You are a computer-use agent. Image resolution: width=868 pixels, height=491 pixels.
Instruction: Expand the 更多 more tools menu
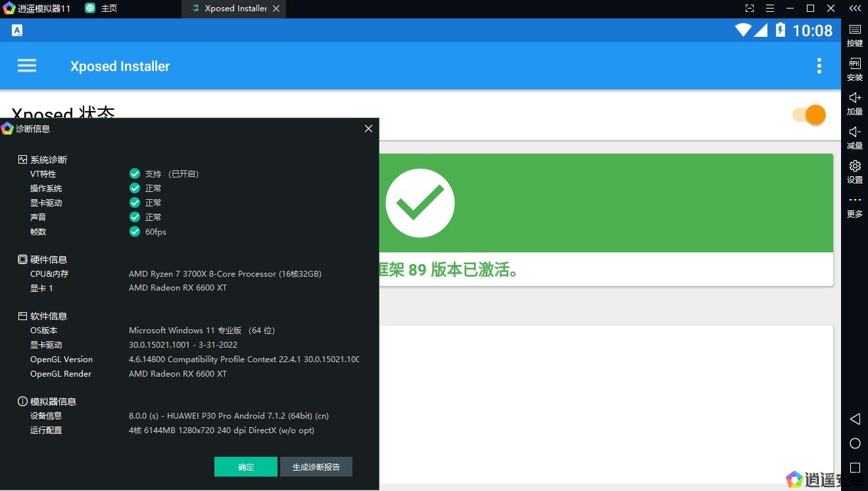click(855, 205)
